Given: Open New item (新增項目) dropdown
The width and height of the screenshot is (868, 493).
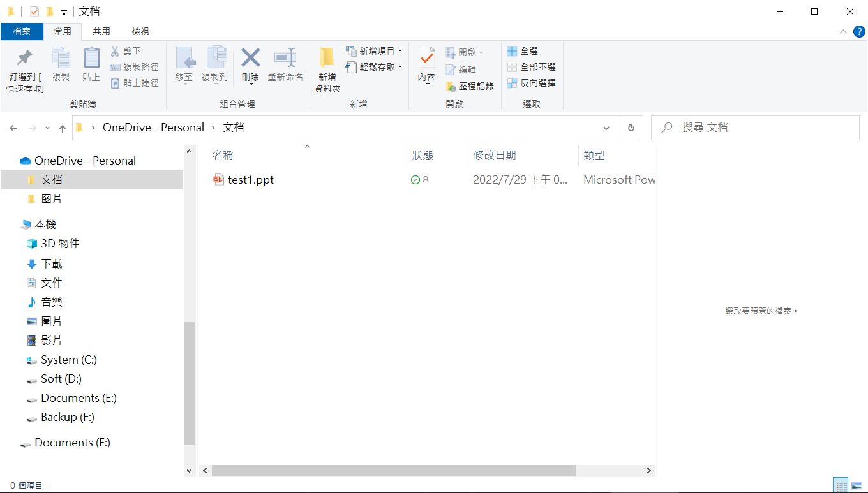Looking at the screenshot, I should 374,51.
